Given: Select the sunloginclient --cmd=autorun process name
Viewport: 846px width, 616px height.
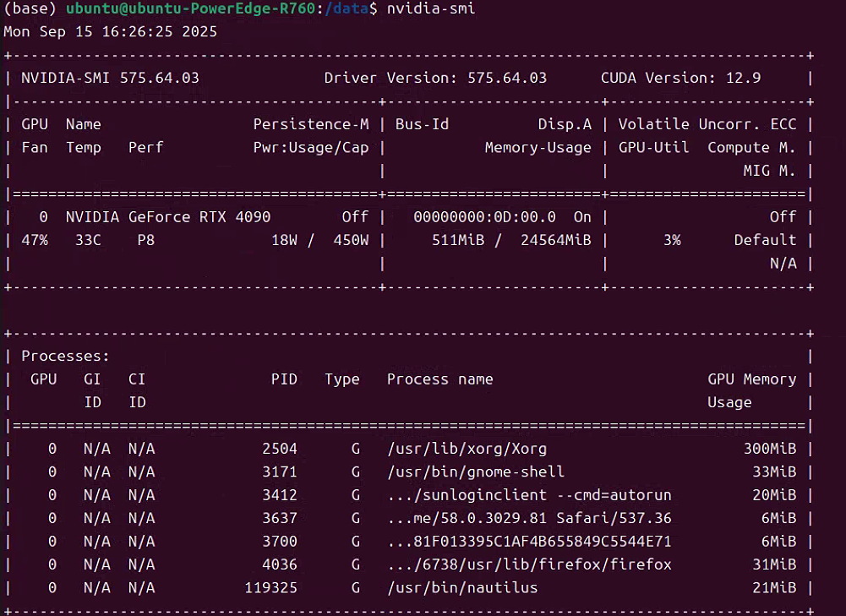Looking at the screenshot, I should (x=529, y=496).
